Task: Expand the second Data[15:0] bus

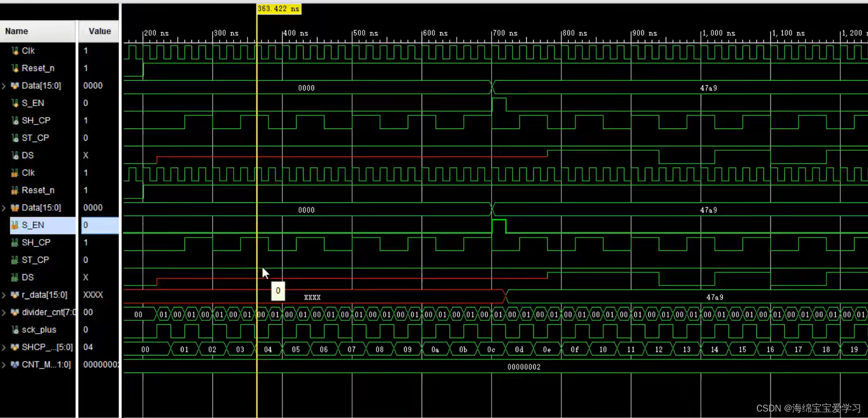Action: coord(4,208)
